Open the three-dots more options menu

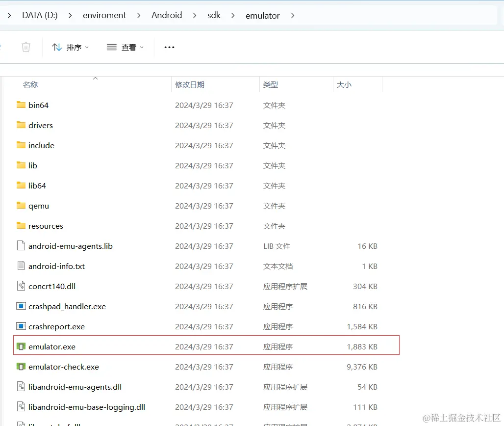tap(170, 47)
